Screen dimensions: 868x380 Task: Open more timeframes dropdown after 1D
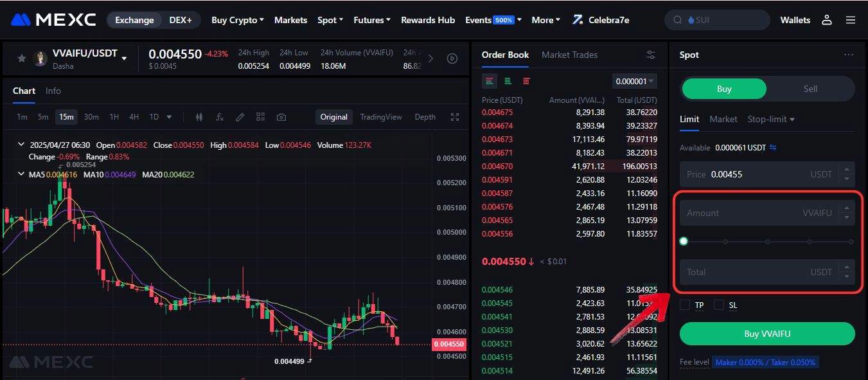pyautogui.click(x=170, y=117)
